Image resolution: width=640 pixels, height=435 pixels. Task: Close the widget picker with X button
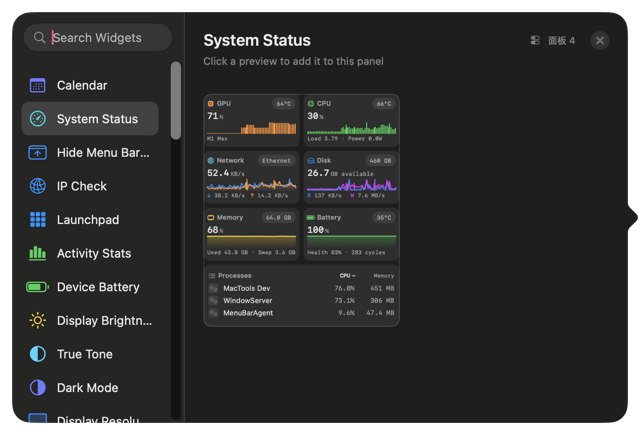click(x=600, y=40)
